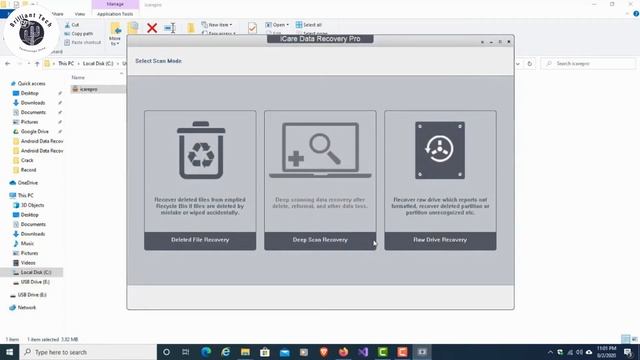Image resolution: width=640 pixels, height=360 pixels.
Task: Launch Firefox from the taskbar
Action: pos(343,352)
